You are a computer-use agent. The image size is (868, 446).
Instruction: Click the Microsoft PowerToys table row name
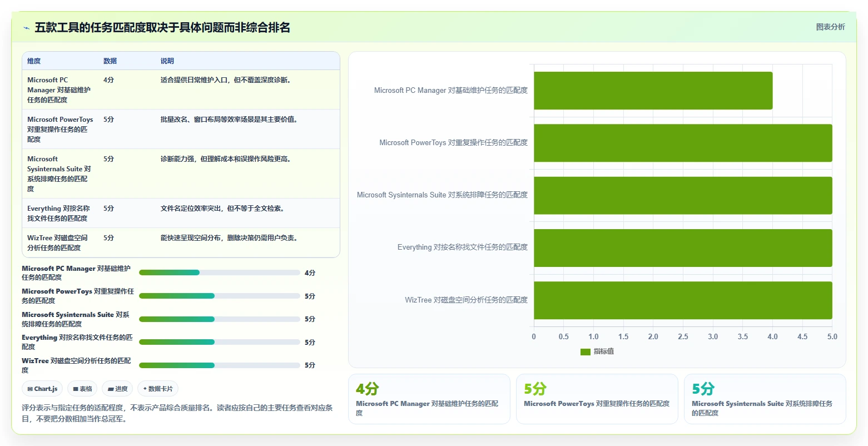[x=60, y=130]
